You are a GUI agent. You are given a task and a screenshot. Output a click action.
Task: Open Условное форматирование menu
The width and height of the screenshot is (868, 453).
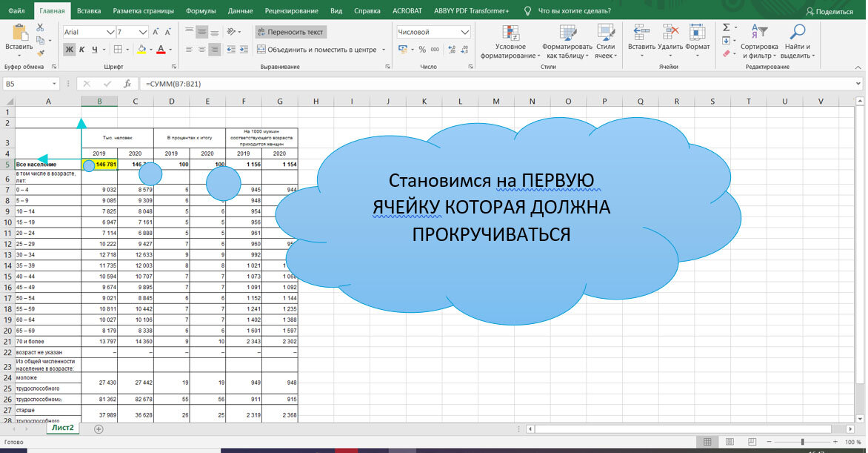pos(510,42)
